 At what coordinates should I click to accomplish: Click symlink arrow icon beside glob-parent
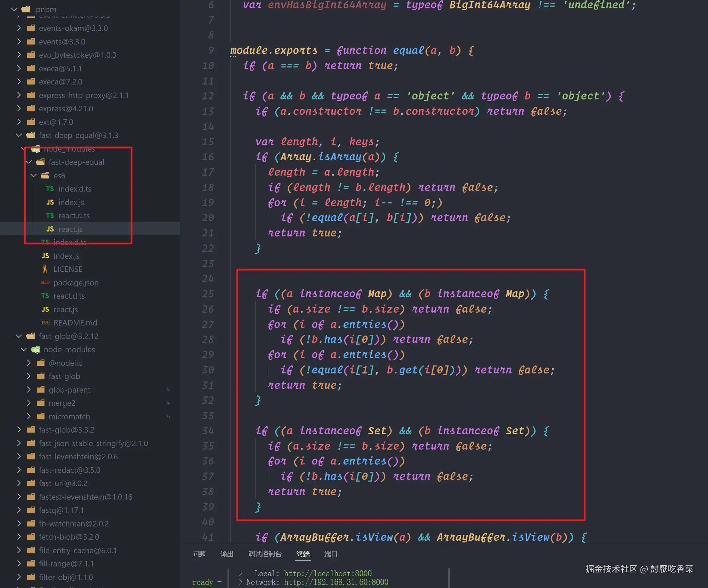pyautogui.click(x=168, y=390)
